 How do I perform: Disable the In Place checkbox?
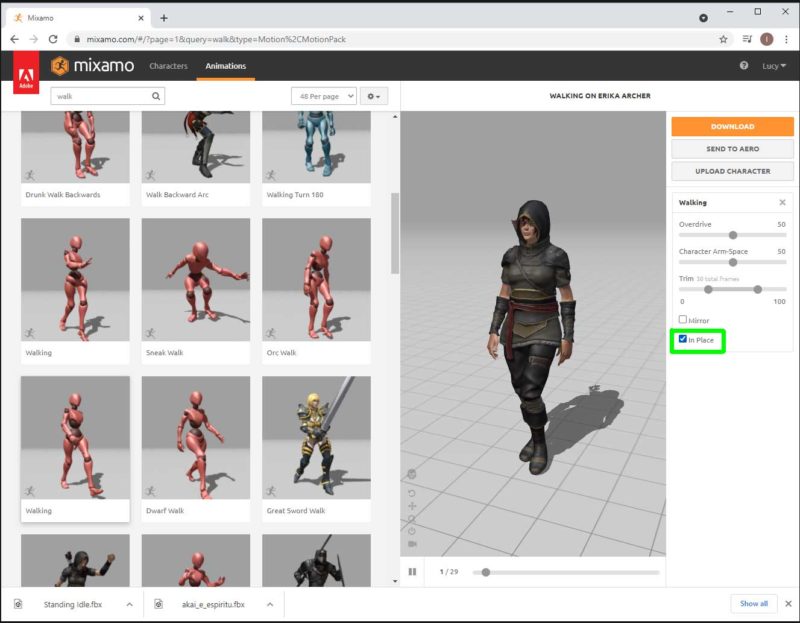[x=683, y=337]
